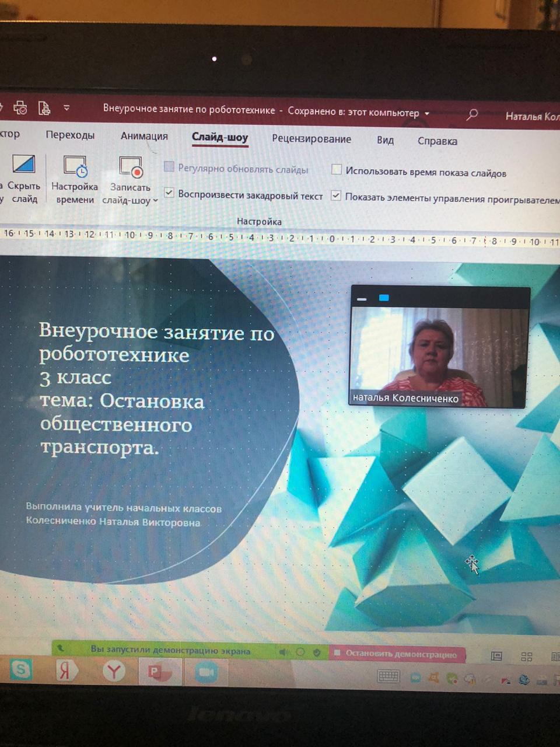Viewport: 560px width, 747px height.
Task: Uncheck Показать элементы управления проигрывателем
Action: 336,196
